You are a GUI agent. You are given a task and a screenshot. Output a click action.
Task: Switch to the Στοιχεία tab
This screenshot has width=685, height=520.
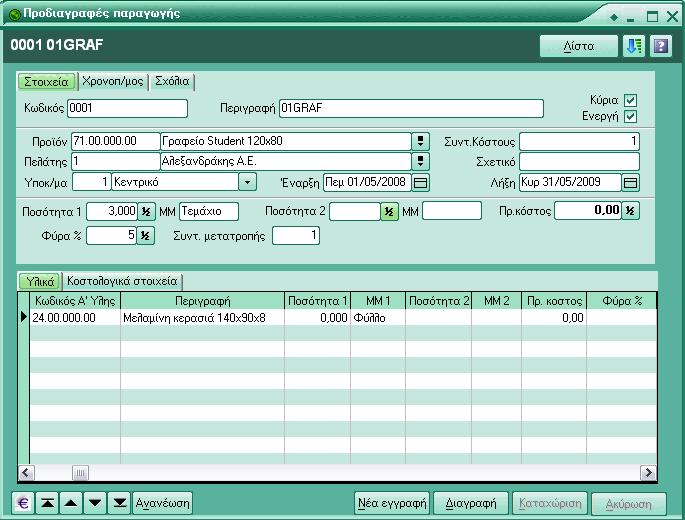click(x=46, y=82)
